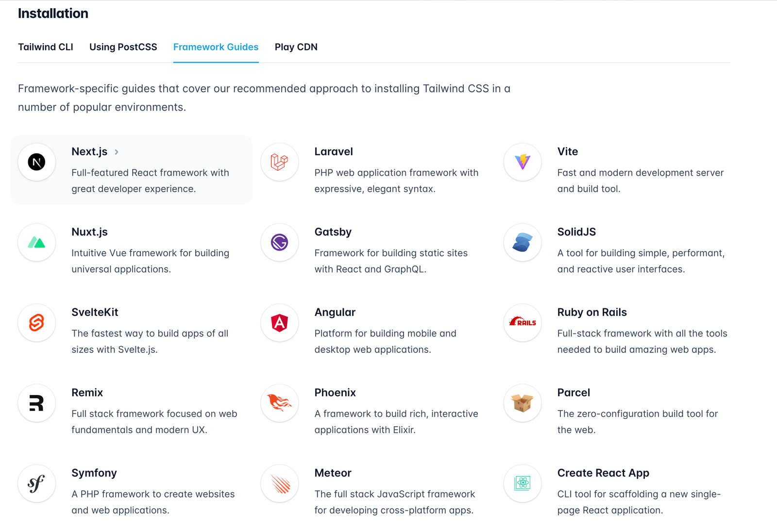
Task: Click the Symfony logo icon
Action: [37, 483]
